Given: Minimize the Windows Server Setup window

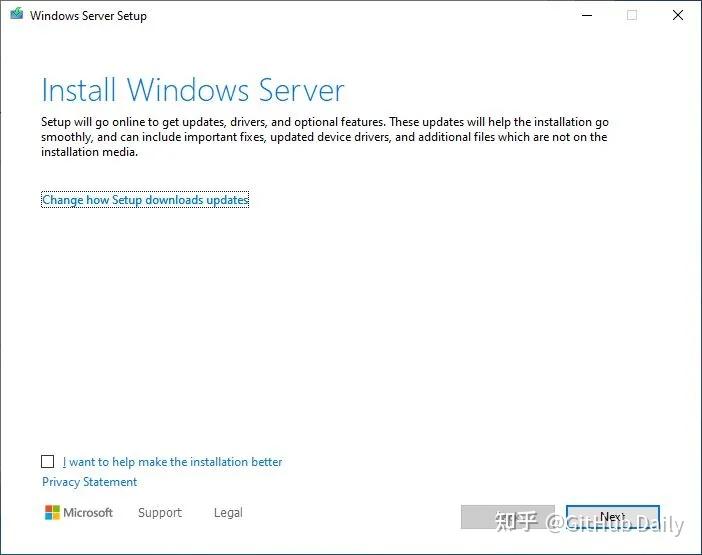Looking at the screenshot, I should pyautogui.click(x=584, y=16).
